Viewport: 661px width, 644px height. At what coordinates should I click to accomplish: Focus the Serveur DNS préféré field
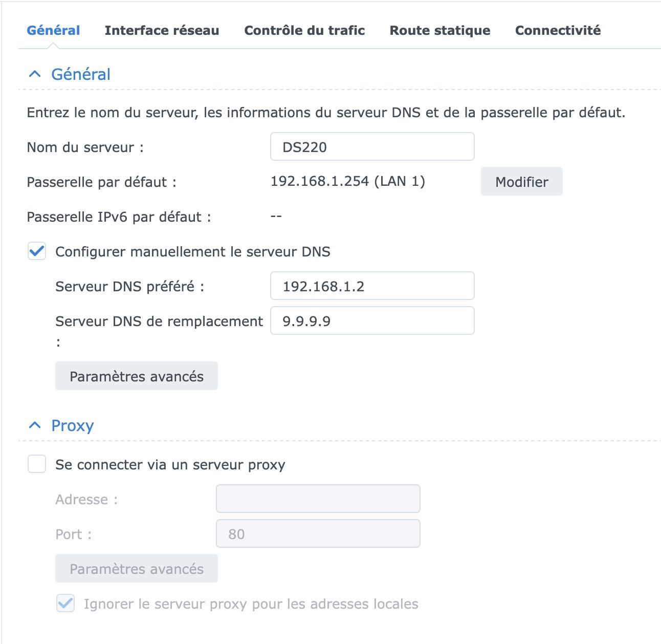[372, 286]
